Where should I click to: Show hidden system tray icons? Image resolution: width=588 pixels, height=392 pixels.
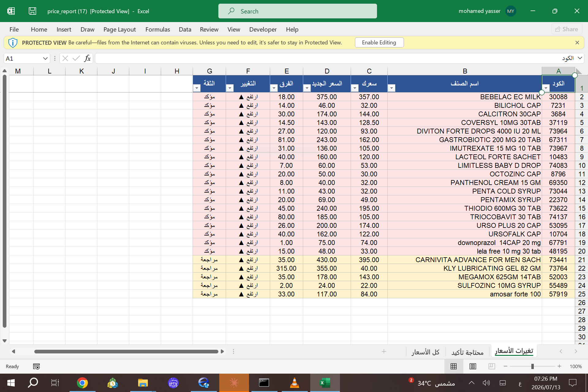pos(472,383)
